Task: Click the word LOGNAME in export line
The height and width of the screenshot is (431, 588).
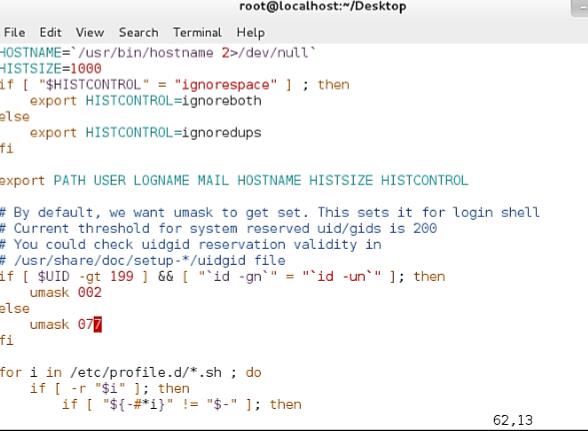Action: coord(161,180)
